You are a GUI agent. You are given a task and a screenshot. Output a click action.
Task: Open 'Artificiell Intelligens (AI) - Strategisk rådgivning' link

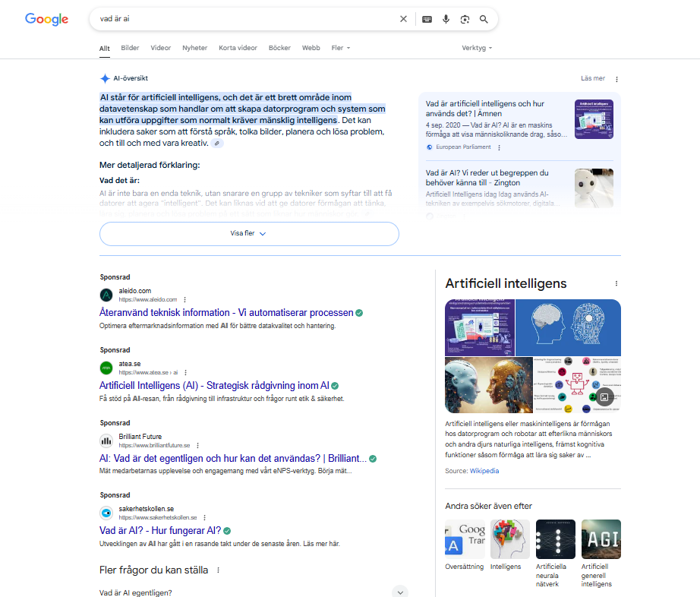(x=214, y=385)
